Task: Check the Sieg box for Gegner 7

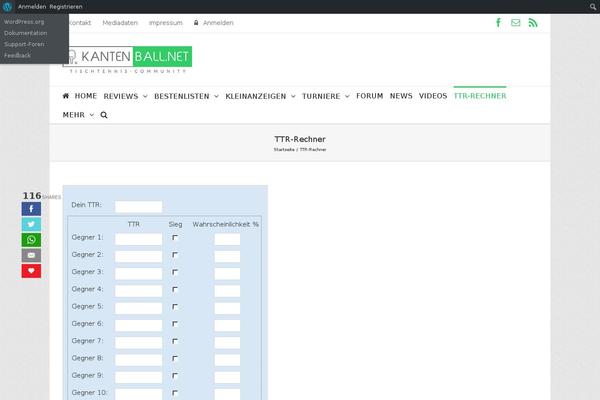Action: pos(175,341)
